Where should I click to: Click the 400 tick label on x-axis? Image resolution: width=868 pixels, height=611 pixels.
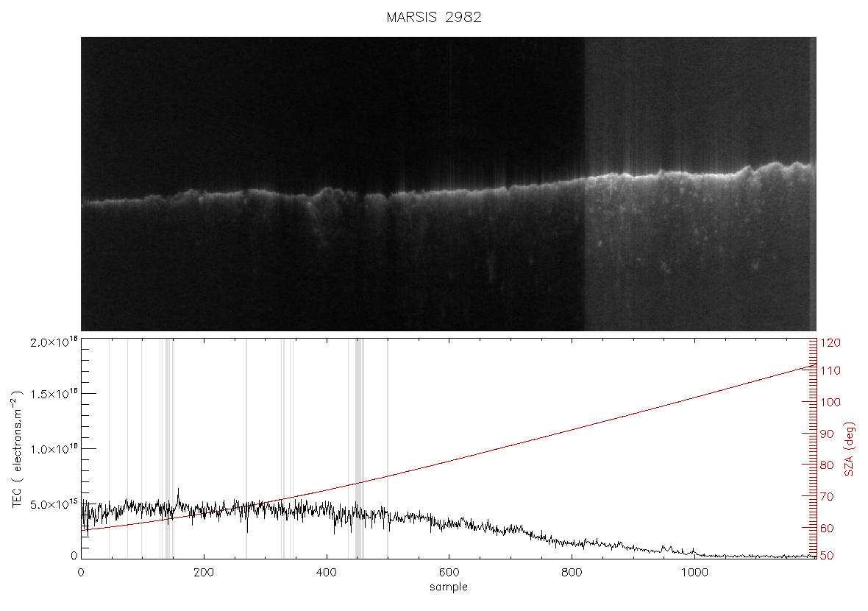coord(326,572)
